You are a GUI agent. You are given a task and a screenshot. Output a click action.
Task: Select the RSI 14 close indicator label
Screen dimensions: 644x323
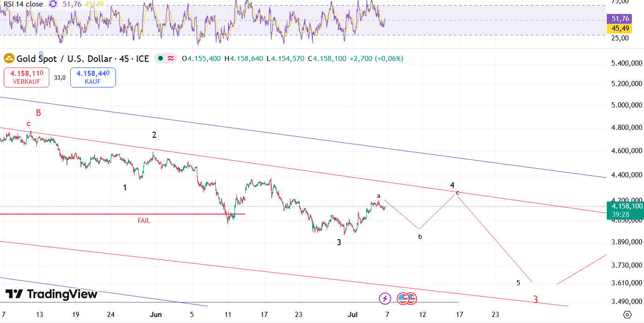click(24, 4)
